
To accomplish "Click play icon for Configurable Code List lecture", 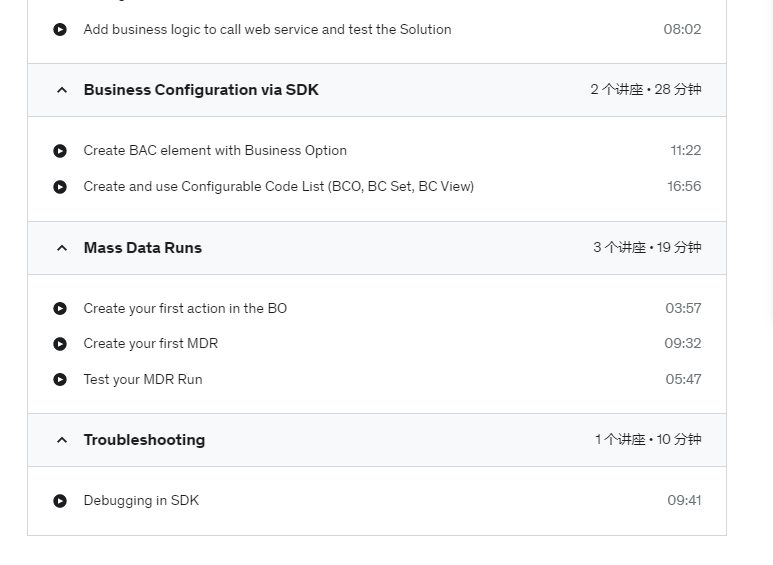I will tap(60, 187).
